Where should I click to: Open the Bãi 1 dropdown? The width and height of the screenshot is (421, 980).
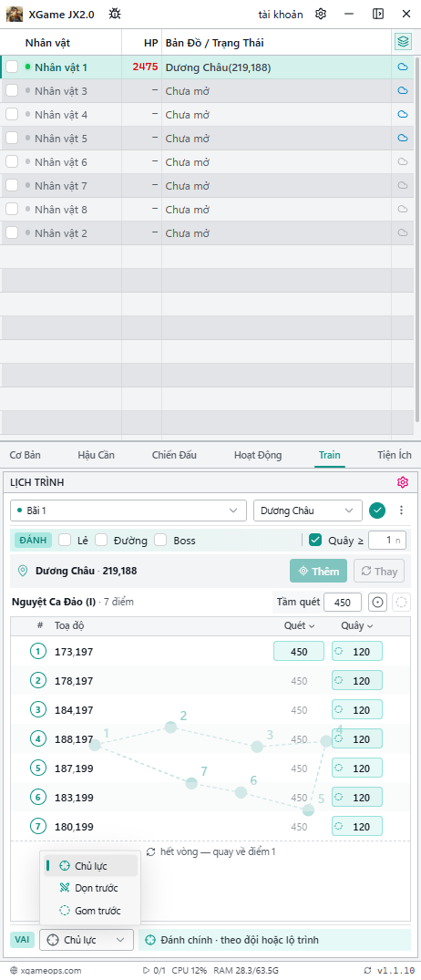pyautogui.click(x=128, y=510)
